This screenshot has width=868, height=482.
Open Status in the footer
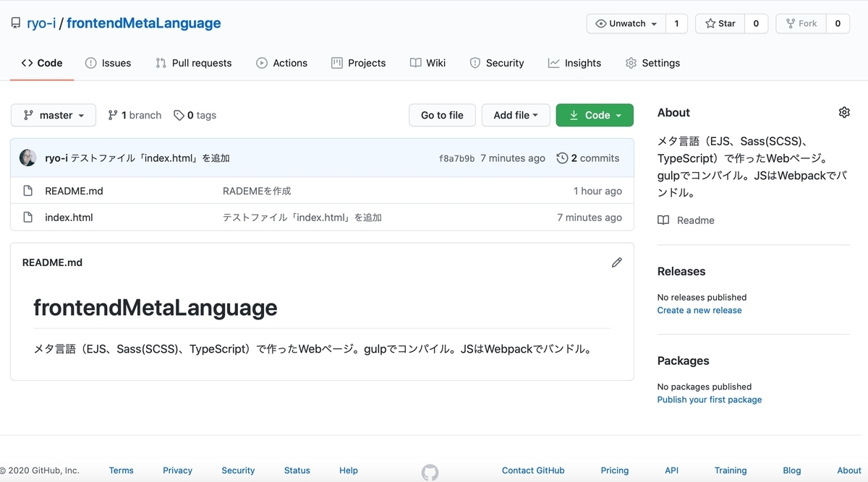click(297, 470)
